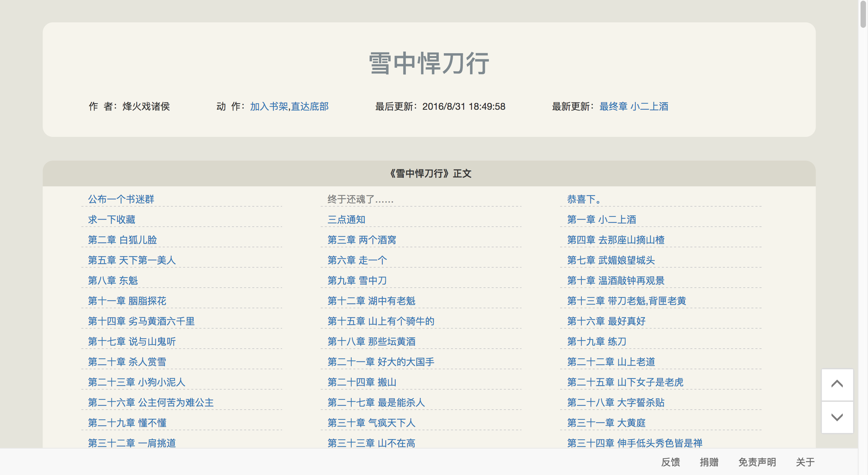Click 直达底部 to jump to bottom
This screenshot has width=868, height=475.
click(x=310, y=106)
